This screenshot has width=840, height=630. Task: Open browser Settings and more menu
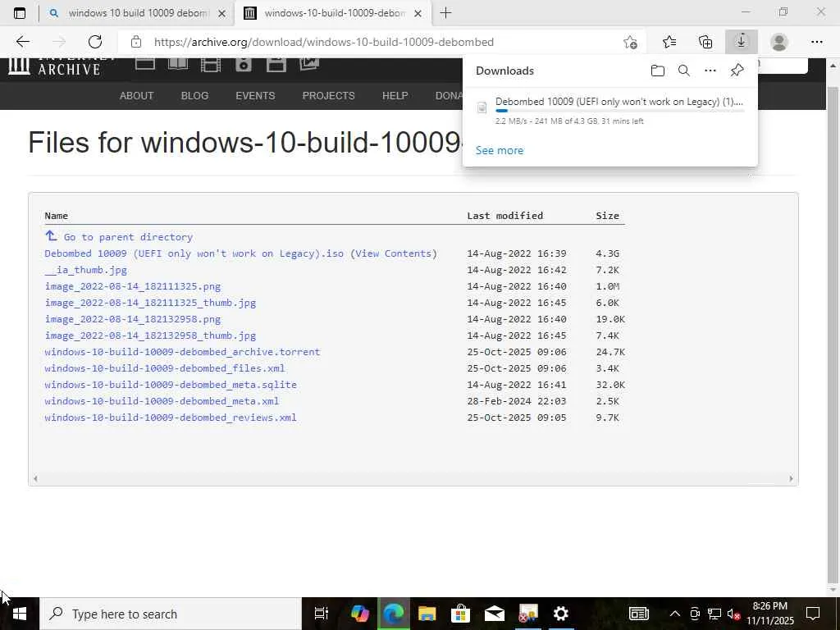(816, 42)
